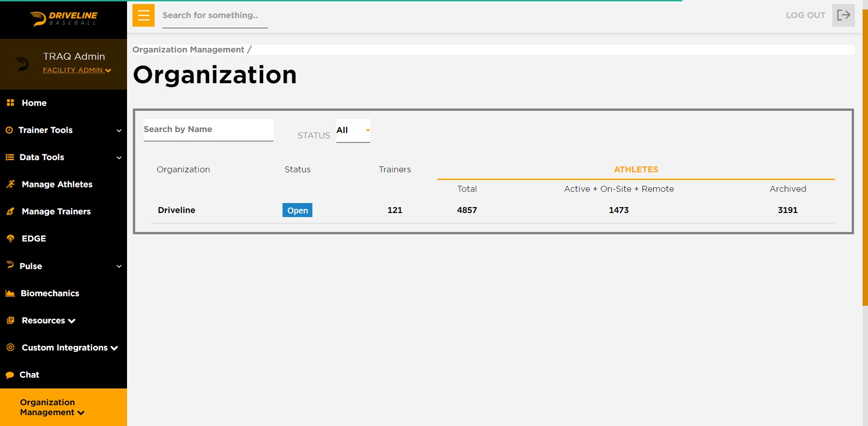Click the Archived column header

click(788, 189)
